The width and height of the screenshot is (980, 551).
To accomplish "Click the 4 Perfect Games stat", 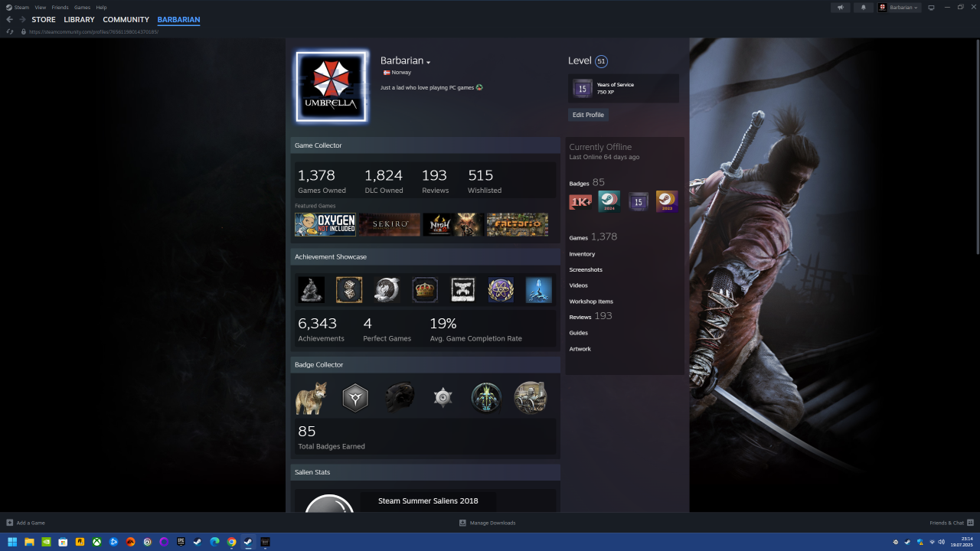I will coord(387,329).
